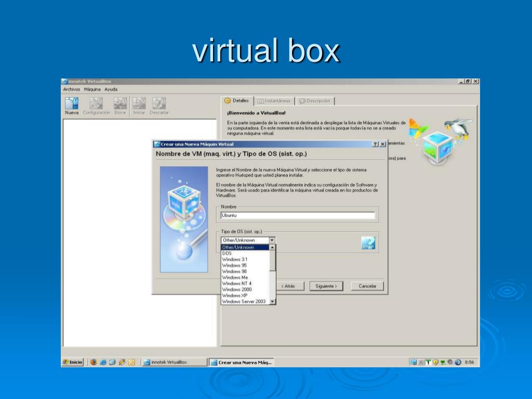Click the OS list scroll up arrow
The height and width of the screenshot is (399, 532).
[272, 247]
